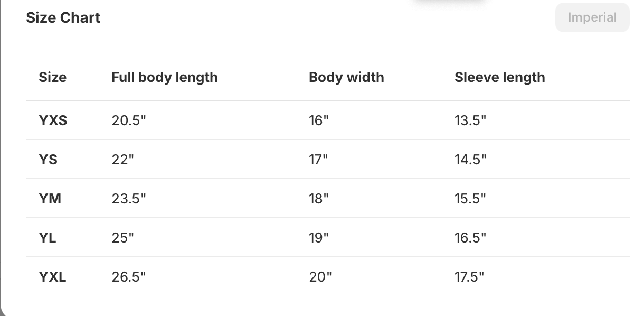Click the 13.5" sleeve length value
The height and width of the screenshot is (316, 644).
coord(470,120)
